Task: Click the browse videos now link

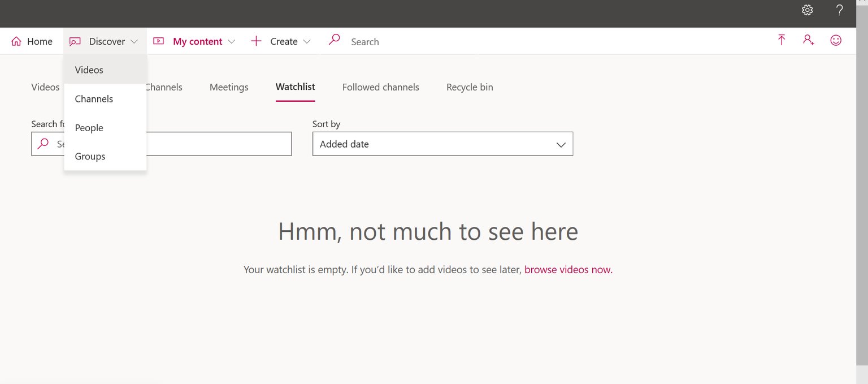Action: coord(568,270)
